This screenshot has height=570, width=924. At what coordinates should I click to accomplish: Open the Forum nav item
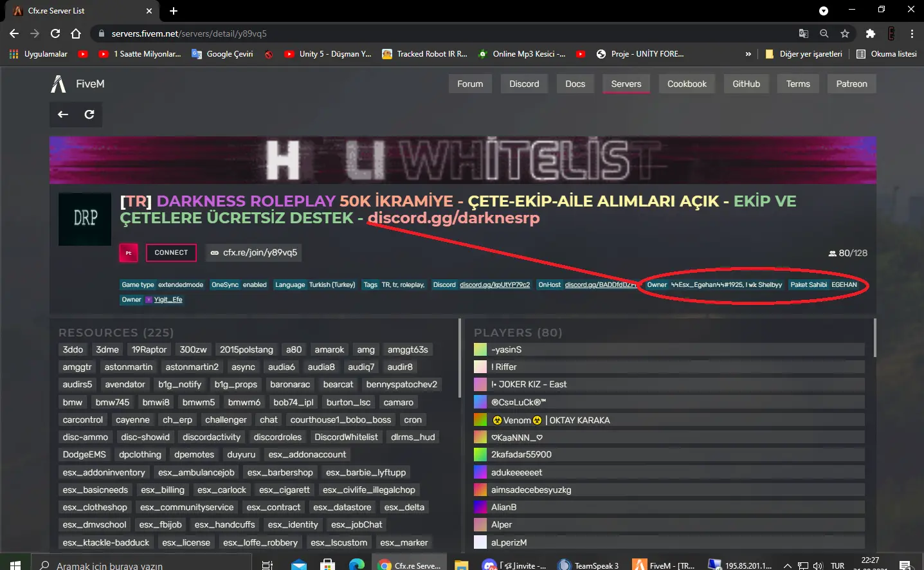(470, 84)
